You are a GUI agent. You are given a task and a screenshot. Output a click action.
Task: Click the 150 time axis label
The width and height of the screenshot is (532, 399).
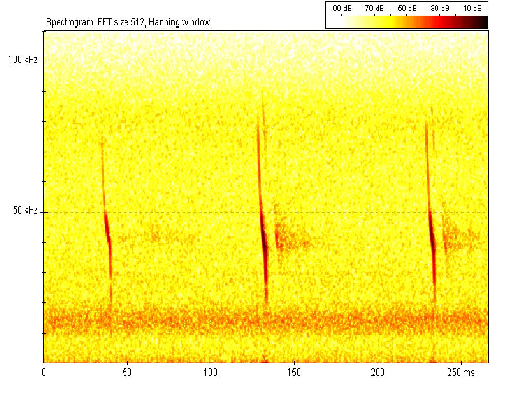point(294,373)
